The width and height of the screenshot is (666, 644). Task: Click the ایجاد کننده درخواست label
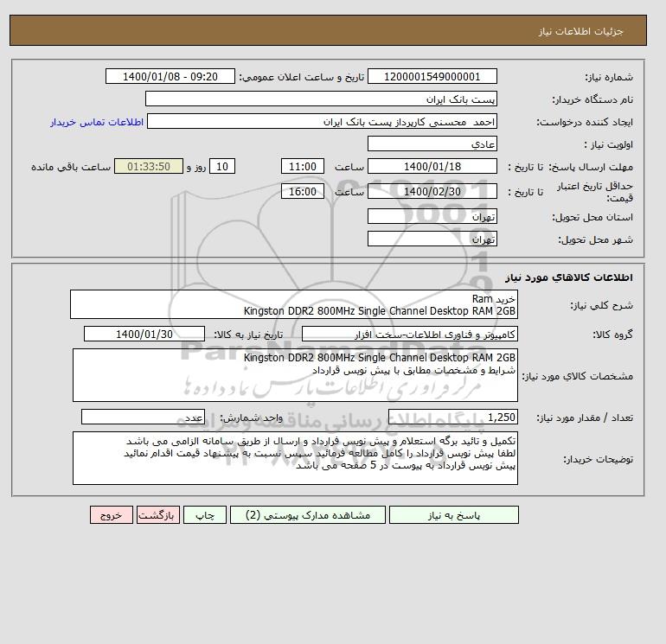click(x=585, y=122)
